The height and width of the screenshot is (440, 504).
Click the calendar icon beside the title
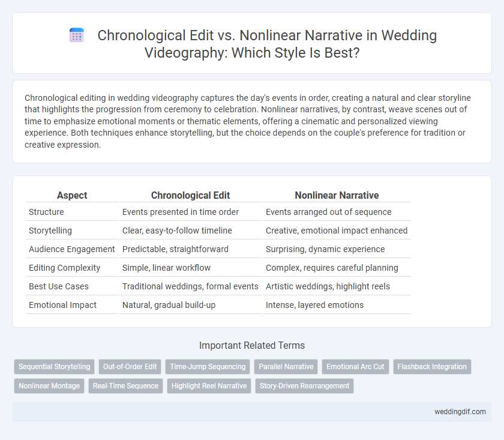(x=77, y=35)
